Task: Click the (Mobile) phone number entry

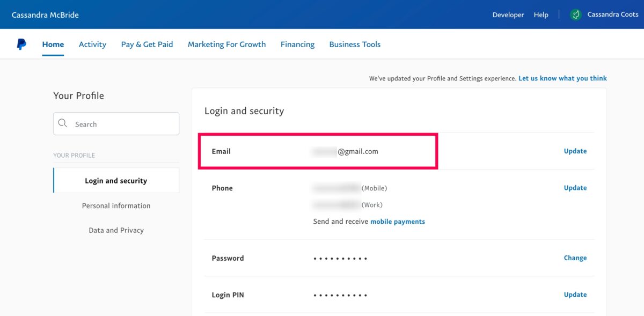Action: tap(350, 188)
